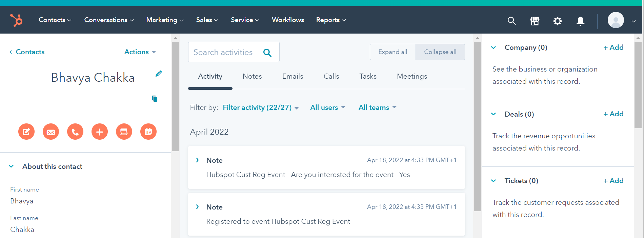Open the Actions dropdown
Screen dimensions: 644x238
pyautogui.click(x=140, y=52)
